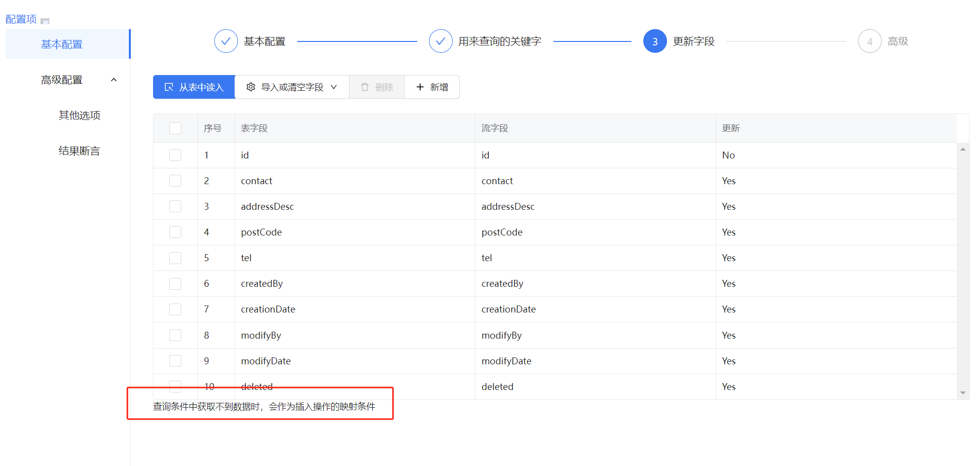Click the 基本配置 step checkmark circle
The height and width of the screenshot is (466, 980).
pyautogui.click(x=226, y=41)
